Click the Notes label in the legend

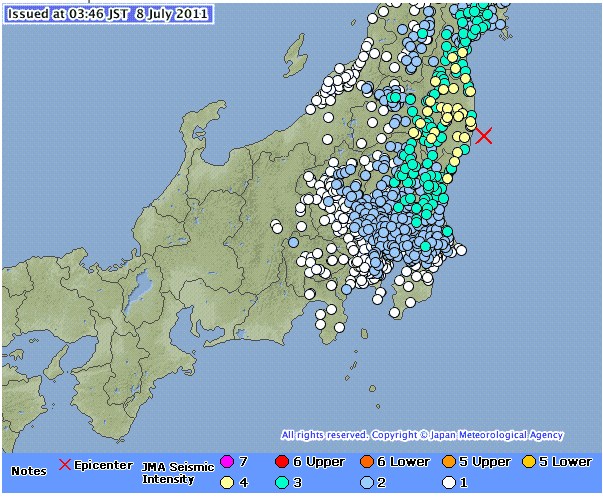pos(30,469)
